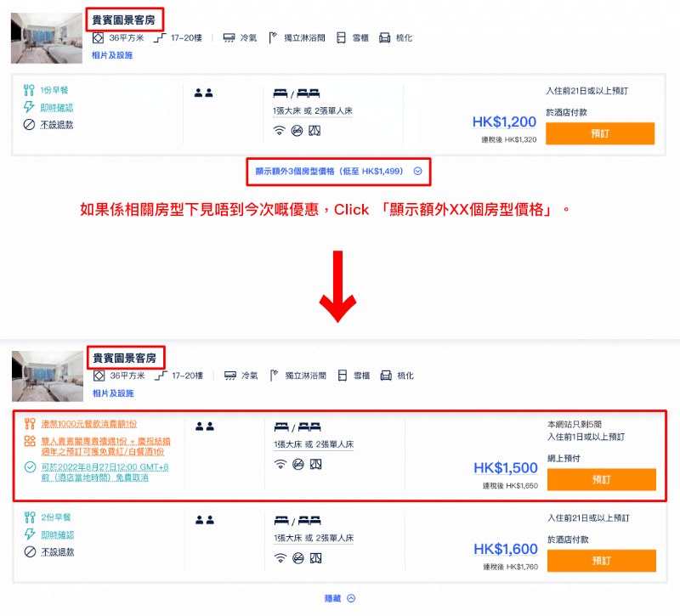Click HK$1,600 price link

click(x=506, y=549)
